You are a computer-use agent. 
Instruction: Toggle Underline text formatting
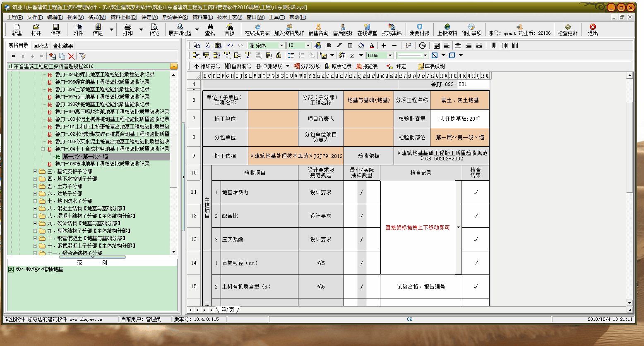coord(350,45)
